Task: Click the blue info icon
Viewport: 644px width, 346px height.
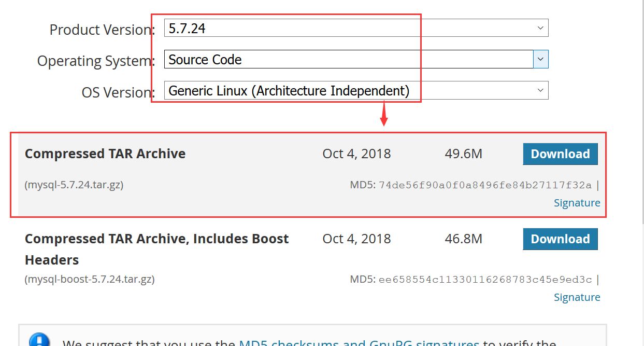Action: [39, 340]
